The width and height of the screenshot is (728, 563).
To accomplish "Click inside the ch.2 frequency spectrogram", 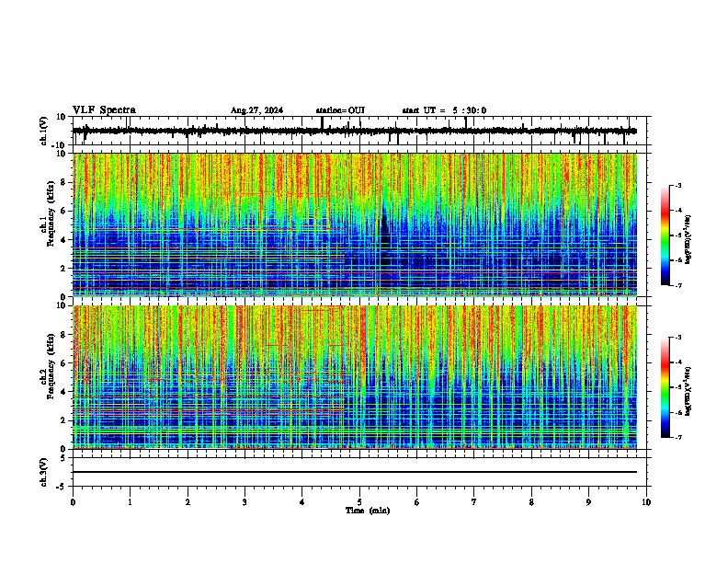I will click(355, 377).
